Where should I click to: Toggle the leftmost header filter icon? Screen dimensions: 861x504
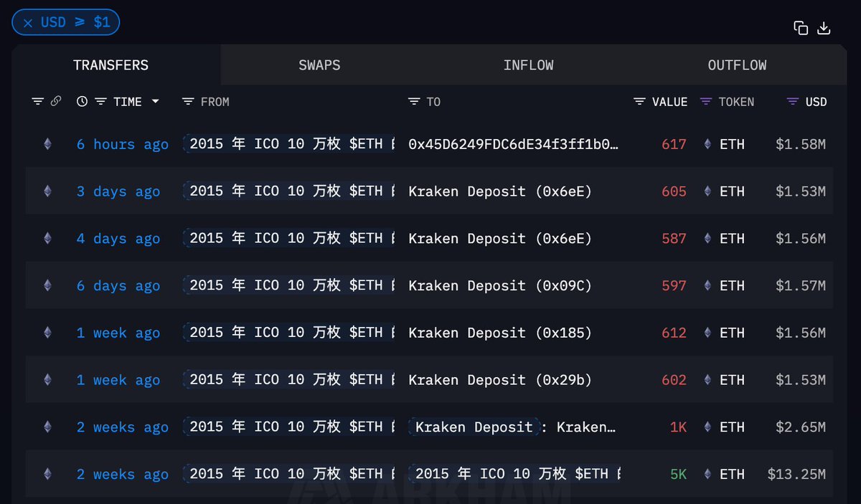tap(38, 102)
